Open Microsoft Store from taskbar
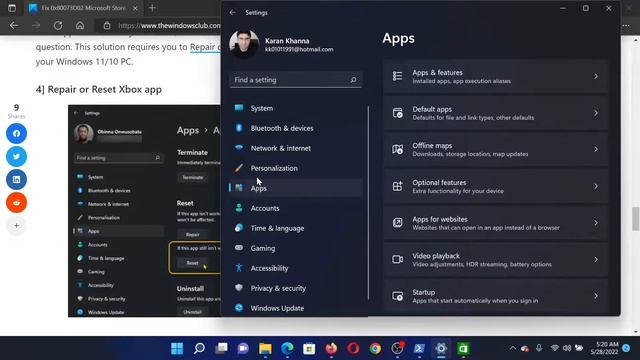Image resolution: width=640 pixels, height=360 pixels. tap(309, 349)
